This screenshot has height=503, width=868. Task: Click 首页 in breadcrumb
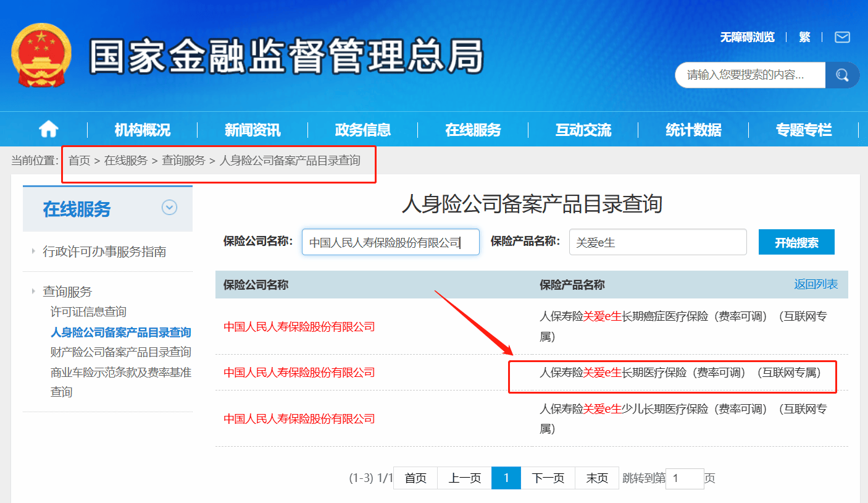[x=79, y=161]
